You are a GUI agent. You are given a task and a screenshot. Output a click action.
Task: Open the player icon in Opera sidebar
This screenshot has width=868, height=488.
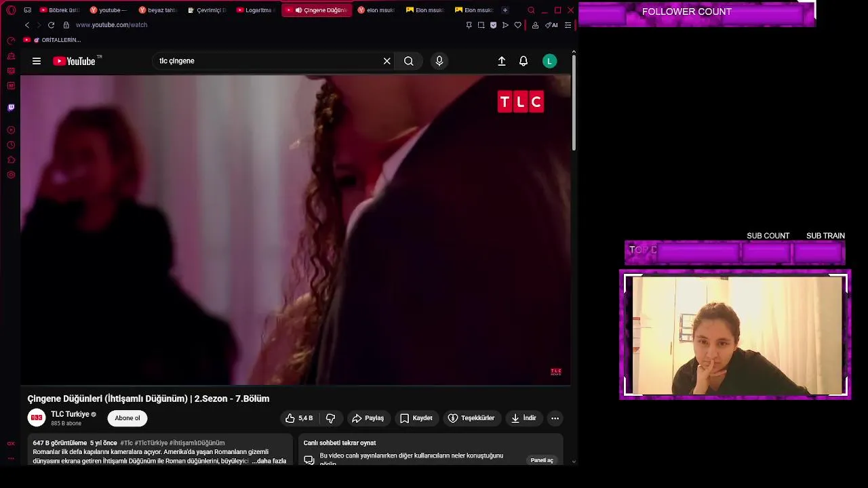pos(11,130)
